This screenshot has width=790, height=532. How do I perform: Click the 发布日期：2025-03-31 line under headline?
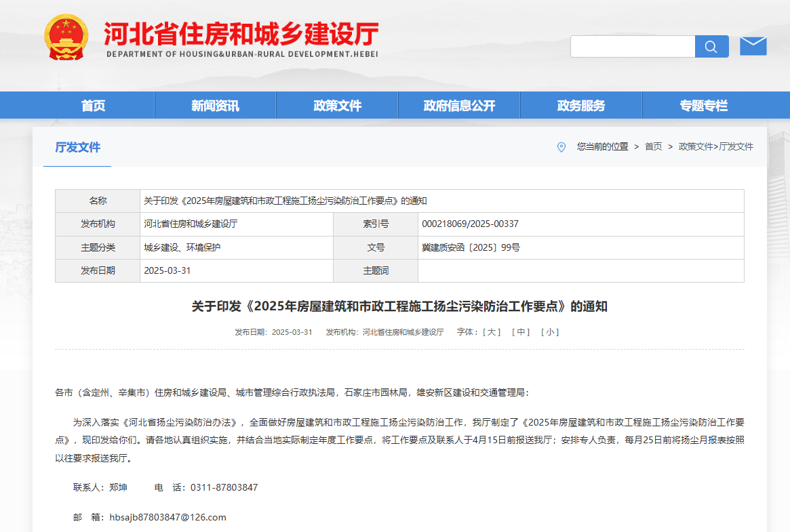(273, 332)
